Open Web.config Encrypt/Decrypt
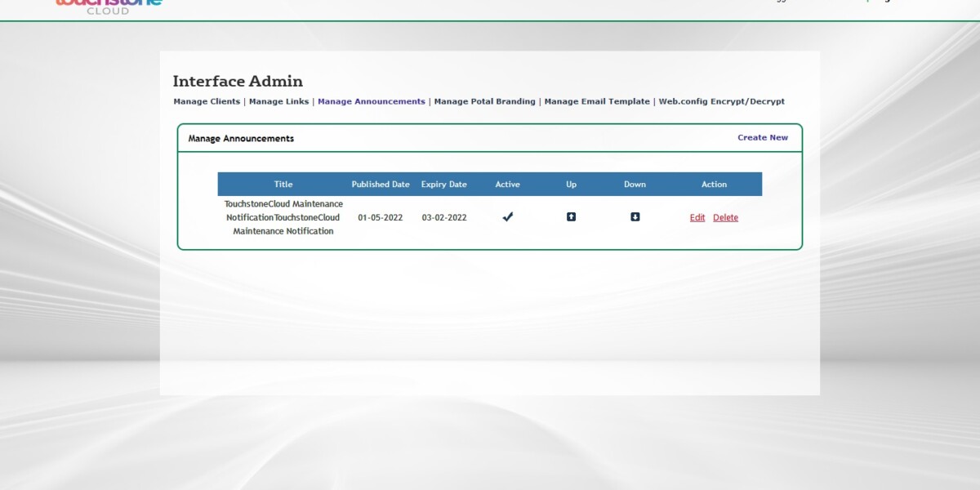The width and height of the screenshot is (980, 490). pos(720,101)
